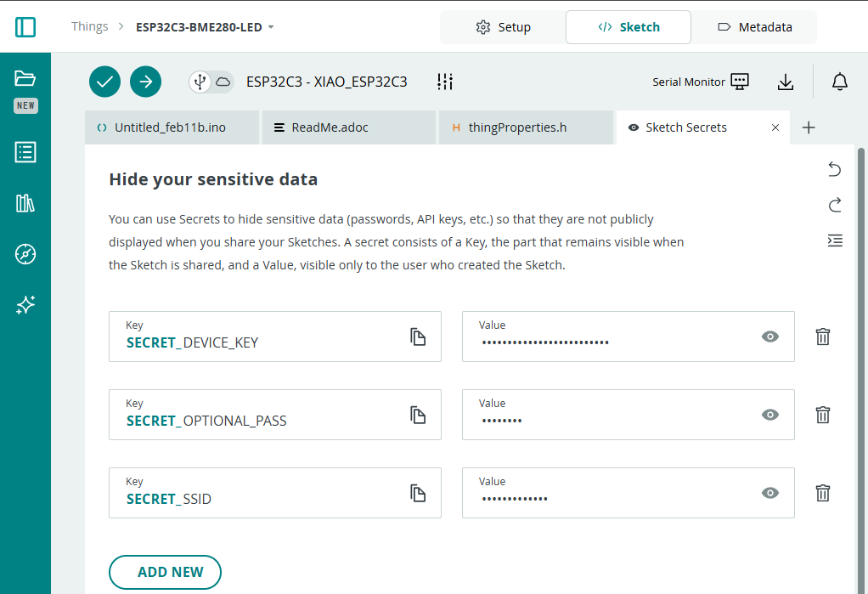Open the notifications bell
The width and height of the screenshot is (868, 594).
point(839,82)
